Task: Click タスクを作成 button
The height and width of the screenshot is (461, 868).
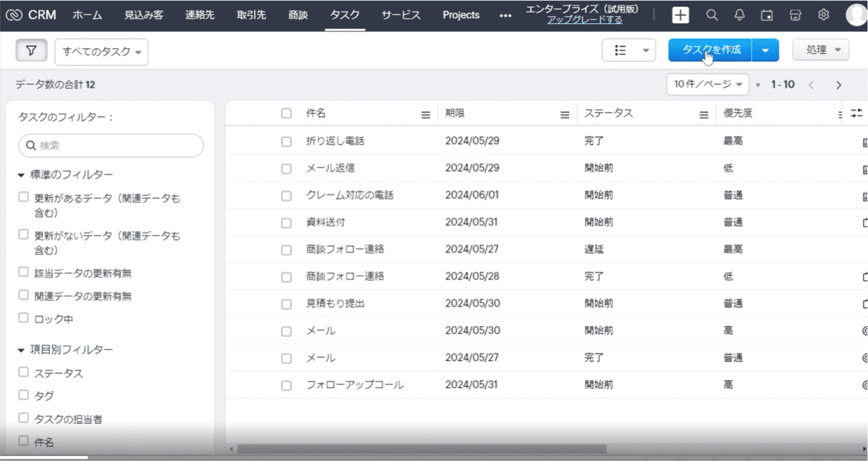Action: (710, 50)
